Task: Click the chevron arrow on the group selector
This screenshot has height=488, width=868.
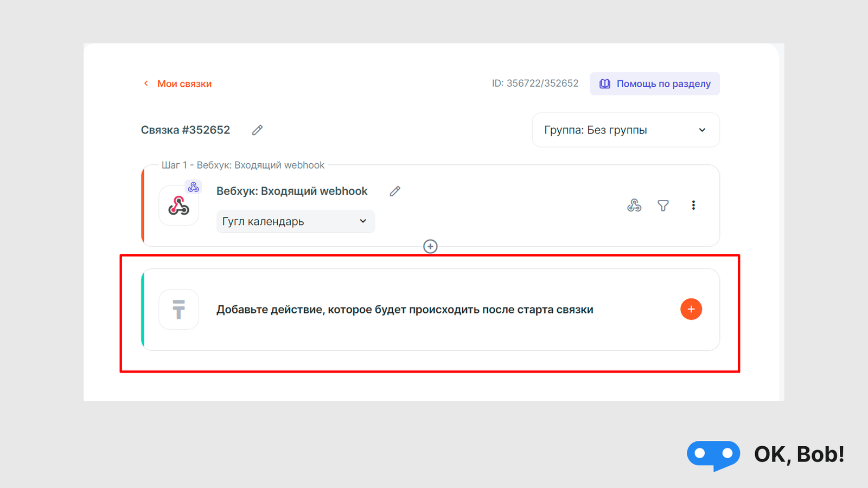Action: (x=702, y=130)
